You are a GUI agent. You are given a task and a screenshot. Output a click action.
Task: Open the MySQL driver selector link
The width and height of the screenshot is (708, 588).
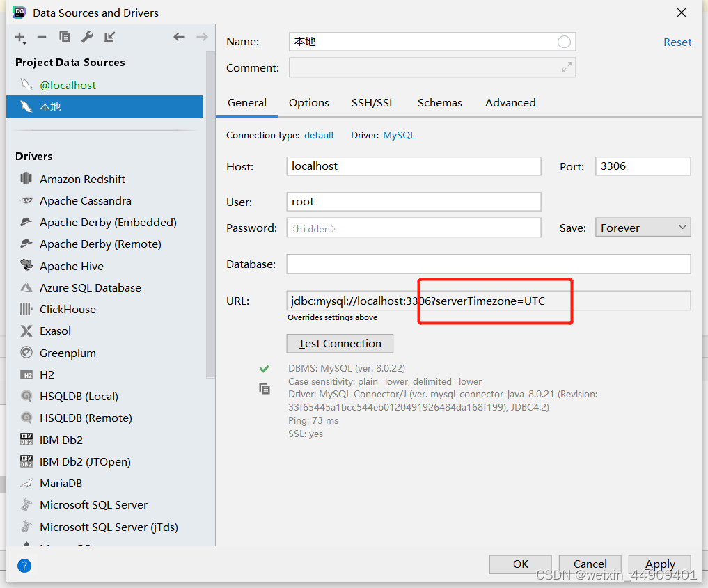point(398,135)
